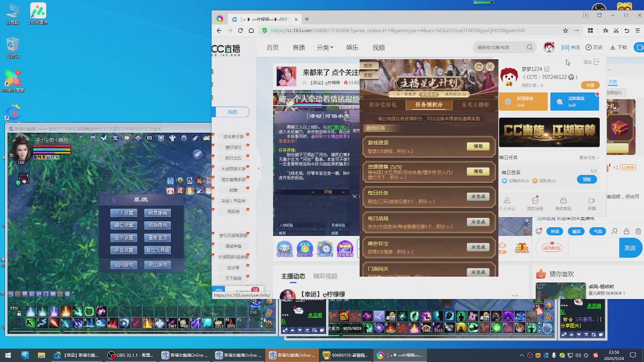
Task: Click the orange 充值 button
Action: click(x=590, y=85)
